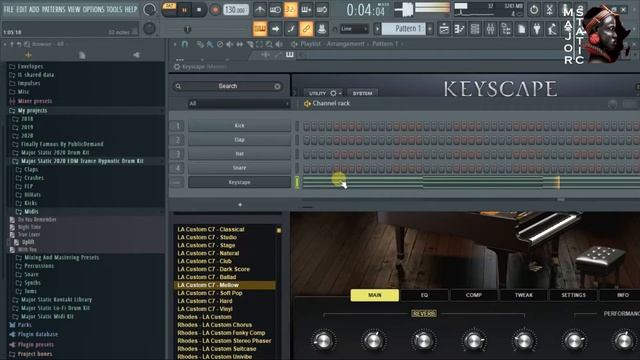Select the Kick channel button
The image size is (640, 360).
click(x=240, y=126)
